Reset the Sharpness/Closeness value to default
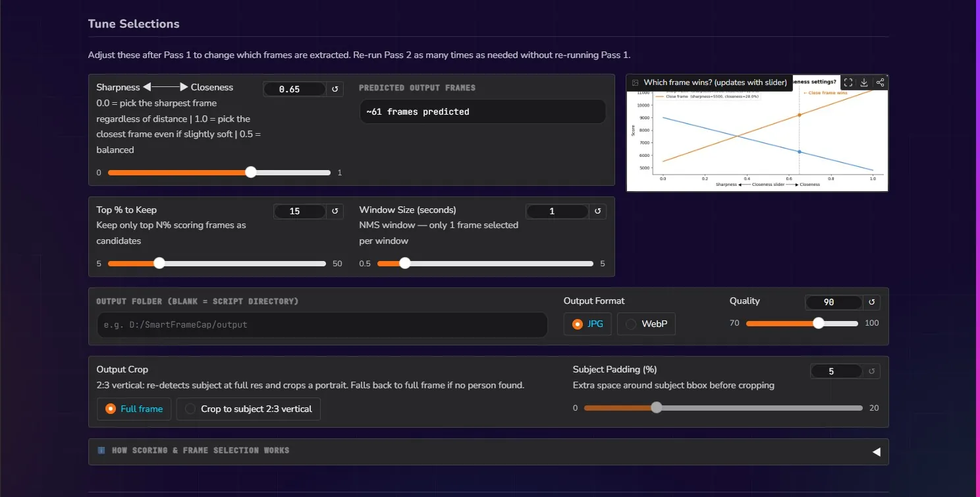The height and width of the screenshot is (497, 980). tap(335, 89)
